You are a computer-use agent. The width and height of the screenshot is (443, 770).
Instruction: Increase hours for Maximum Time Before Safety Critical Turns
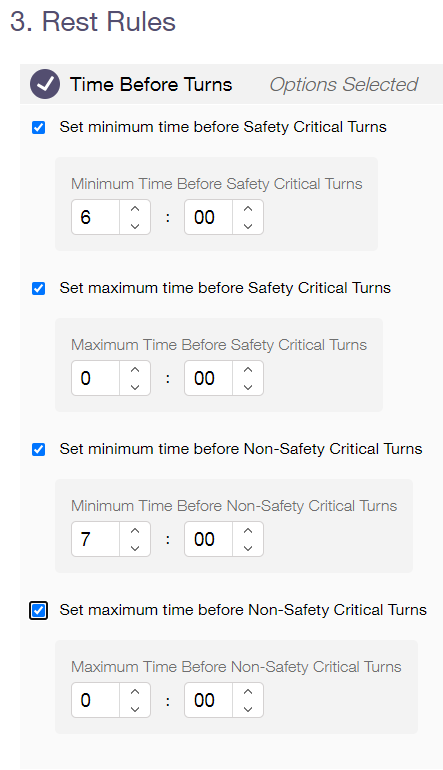135,370
